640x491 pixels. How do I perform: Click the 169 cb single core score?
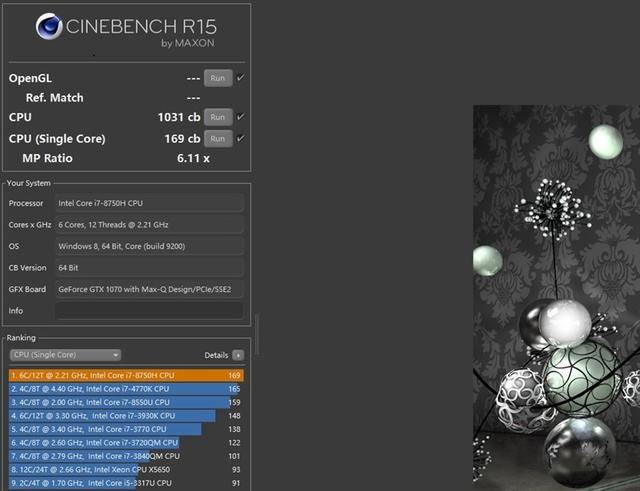click(182, 139)
